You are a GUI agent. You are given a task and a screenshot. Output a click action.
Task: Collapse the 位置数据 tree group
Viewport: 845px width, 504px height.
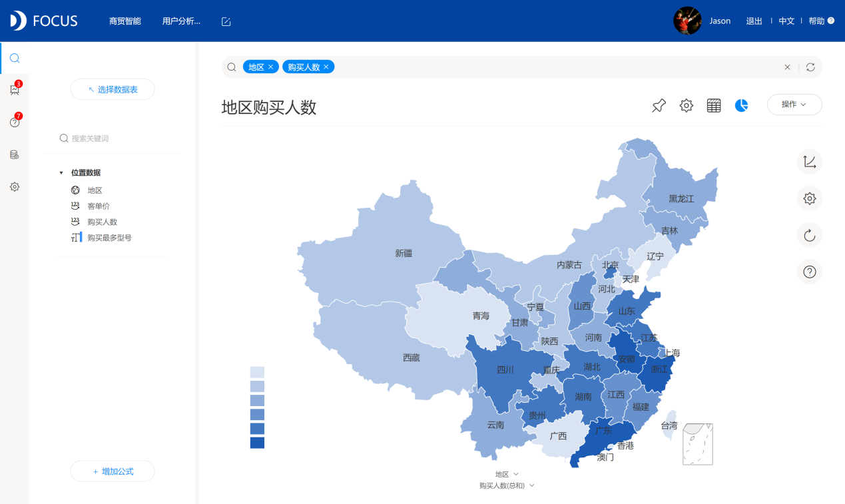click(x=61, y=173)
